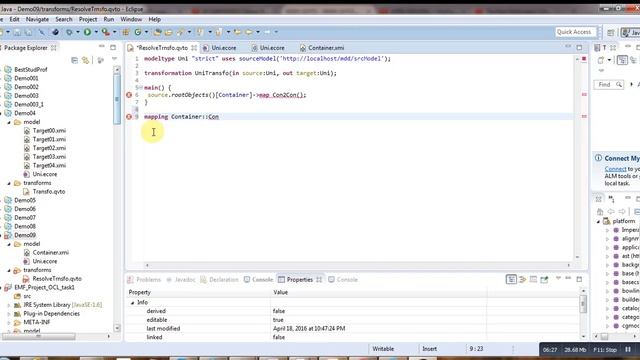Image resolution: width=640 pixels, height=360 pixels.
Task: Open the Navigate menu
Action: (37, 19)
